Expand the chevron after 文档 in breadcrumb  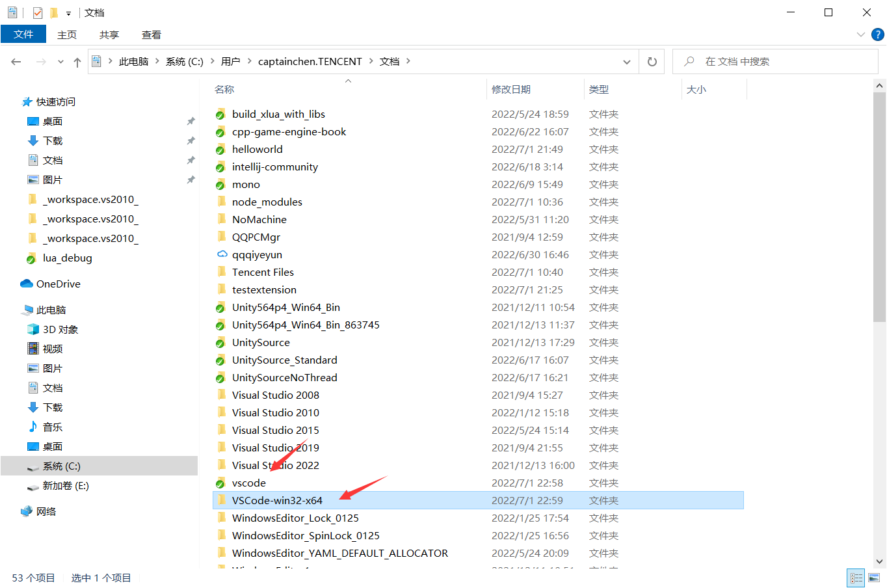pyautogui.click(x=408, y=61)
